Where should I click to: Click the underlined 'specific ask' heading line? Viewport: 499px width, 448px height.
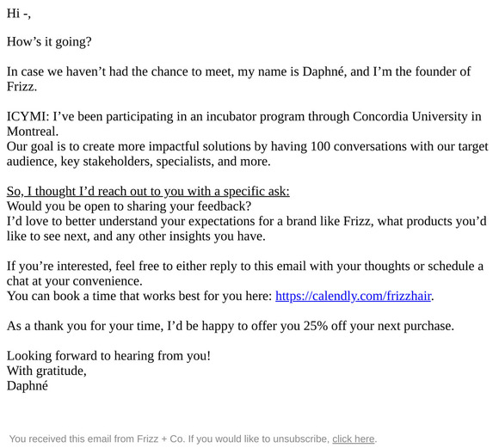[x=148, y=191]
